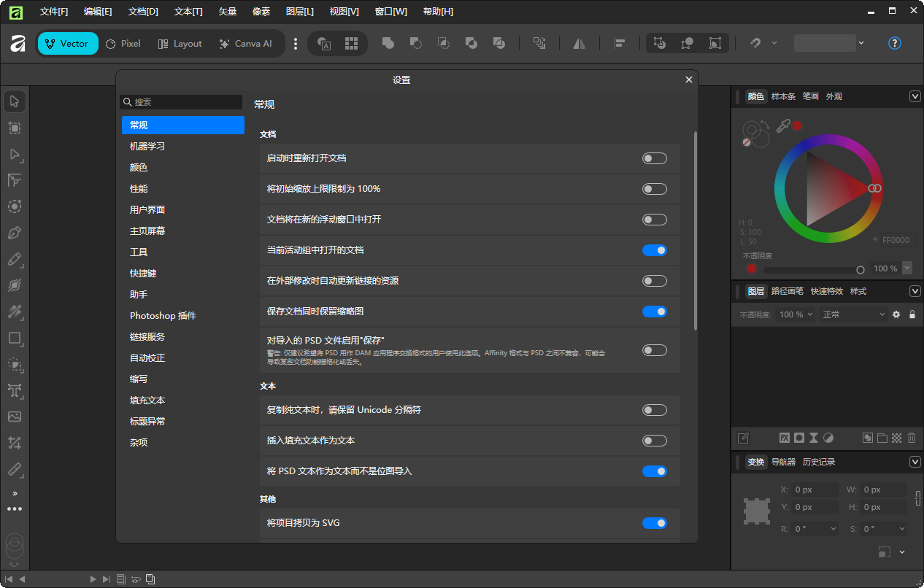Viewport: 924px width, 588px height.
Task: Disable 保存文档同时保留缩略图 toggle
Action: pos(655,312)
